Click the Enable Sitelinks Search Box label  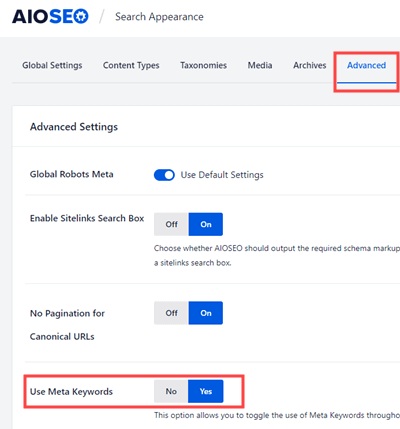[87, 218]
